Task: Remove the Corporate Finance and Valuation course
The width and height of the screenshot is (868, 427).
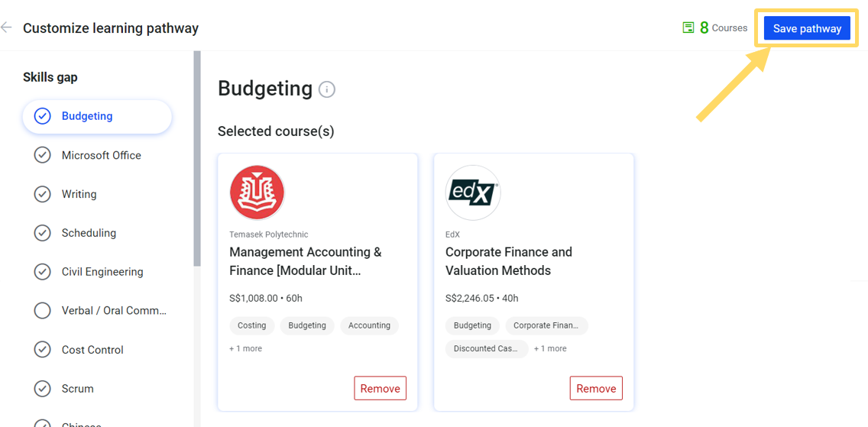Action: tap(596, 388)
